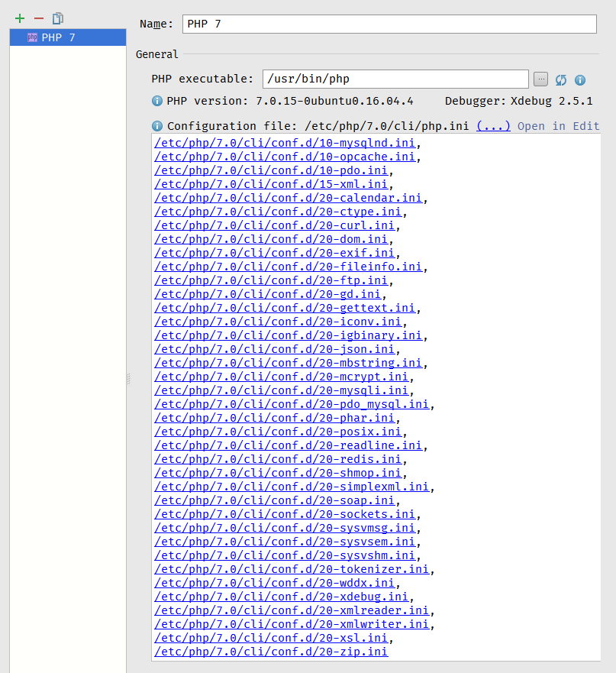
Task: Copy the selected interpreter configuration
Action: pyautogui.click(x=58, y=18)
